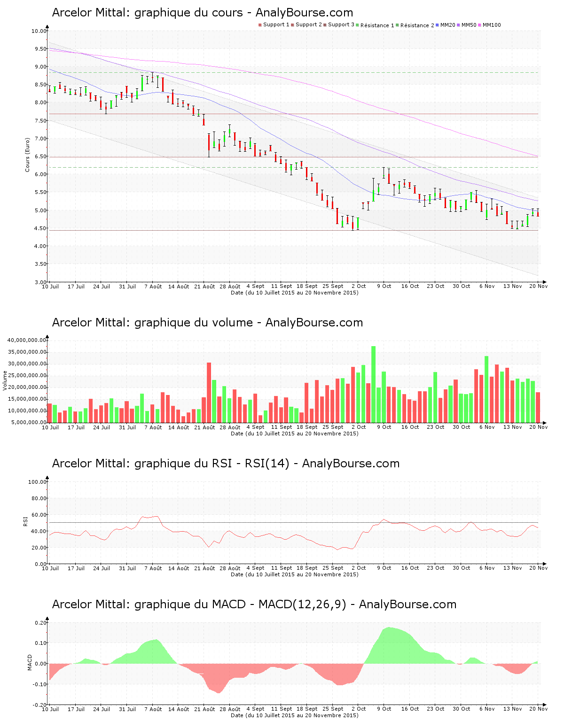Click the 'Cours (Euro)' y-axis label
The image size is (564, 728).
pyautogui.click(x=27, y=155)
